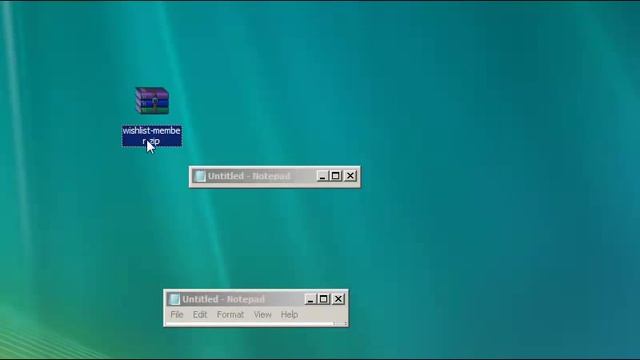Click the lower Notepad window's notepad icon
Image resolution: width=640 pixels, height=360 pixels.
(x=174, y=299)
